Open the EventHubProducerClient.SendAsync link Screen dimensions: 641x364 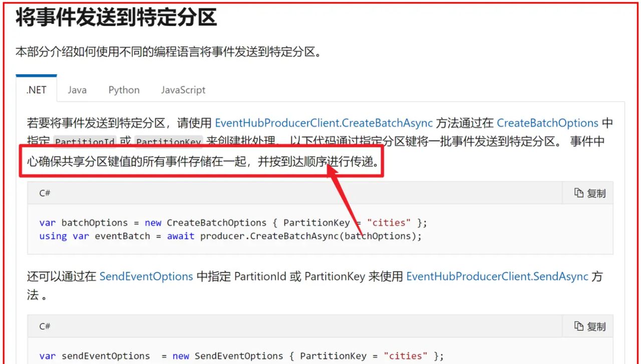point(497,276)
